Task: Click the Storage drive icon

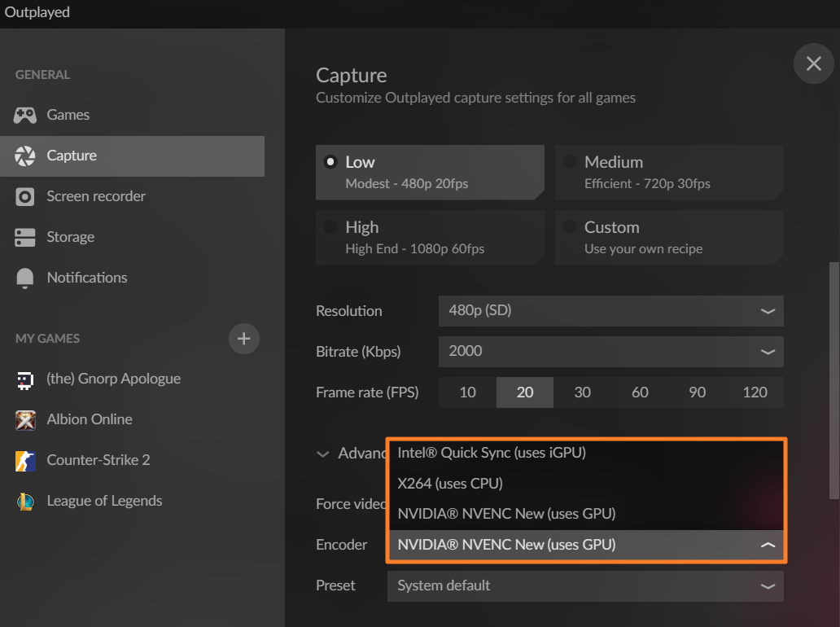Action: (x=24, y=238)
